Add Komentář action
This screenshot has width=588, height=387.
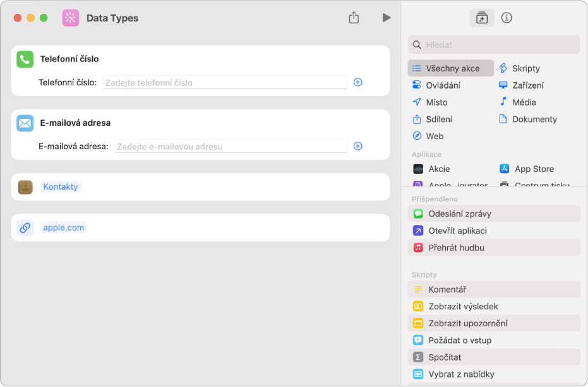[494, 290]
